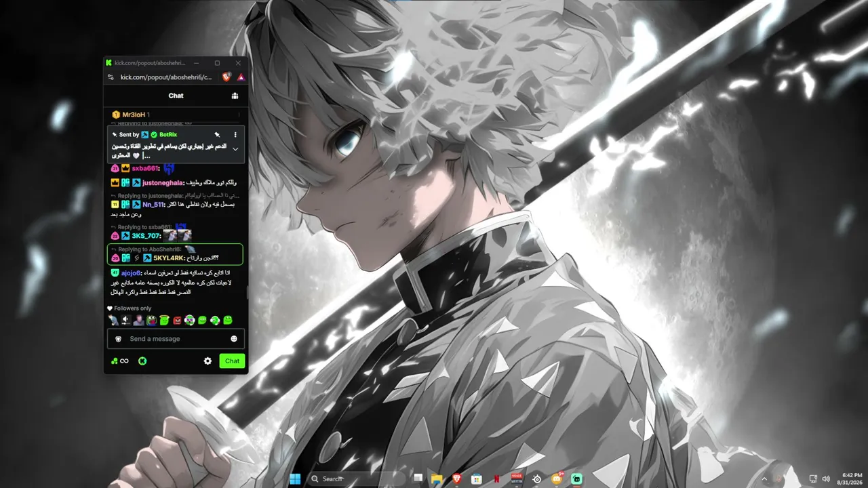868x488 pixels.
Task: Insert the green headphones emote
Action: 215,320
